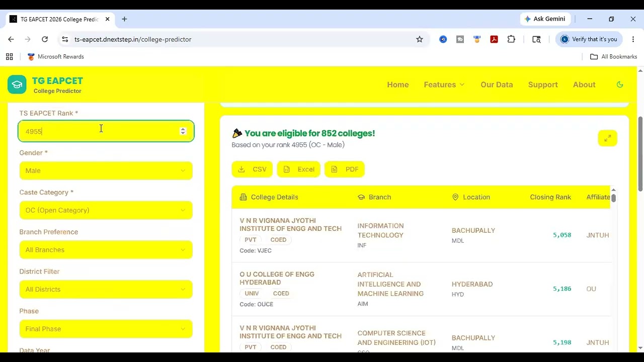Image resolution: width=644 pixels, height=362 pixels.
Task: Click the address bar URL
Action: (133, 39)
